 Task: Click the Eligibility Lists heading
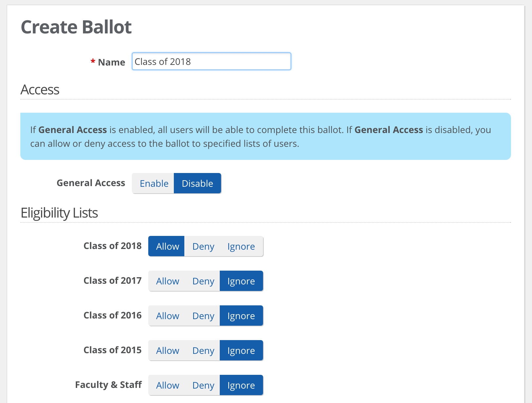point(59,213)
